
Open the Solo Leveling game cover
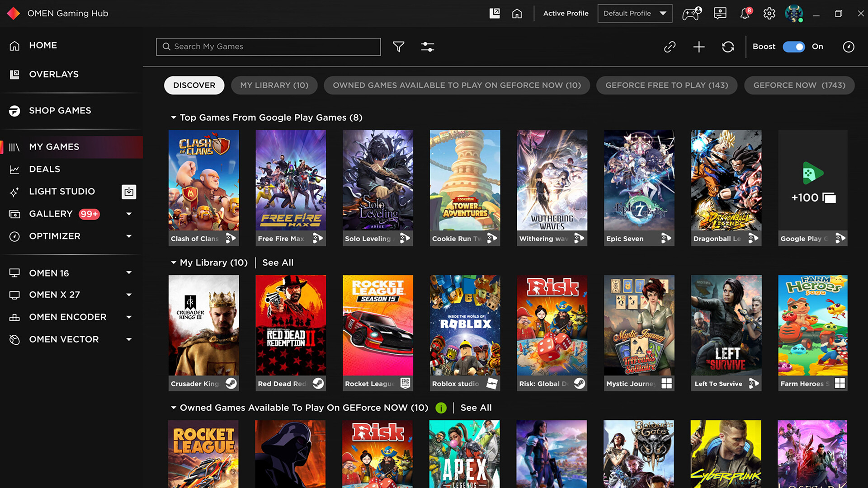coord(378,181)
